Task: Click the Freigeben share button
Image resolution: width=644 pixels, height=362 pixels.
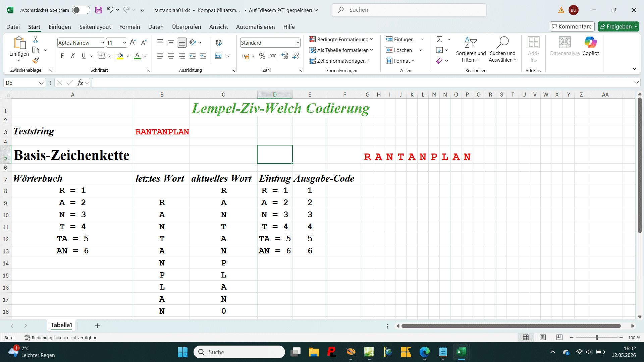Action: point(618,26)
